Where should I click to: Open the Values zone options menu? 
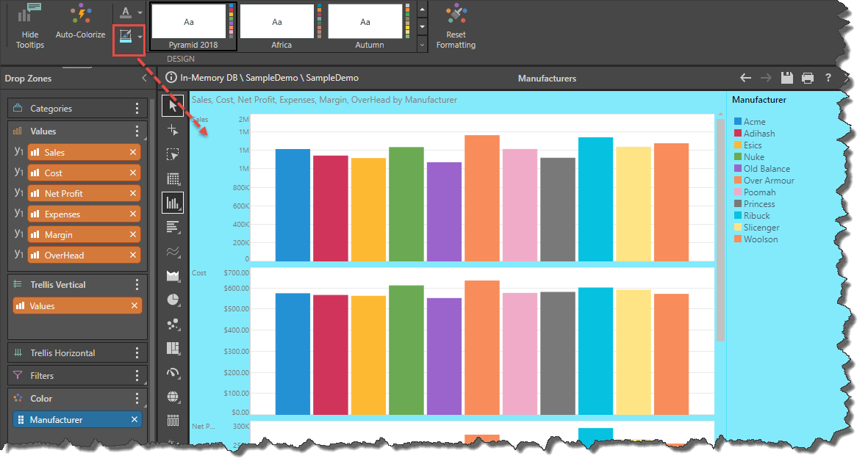[137, 131]
